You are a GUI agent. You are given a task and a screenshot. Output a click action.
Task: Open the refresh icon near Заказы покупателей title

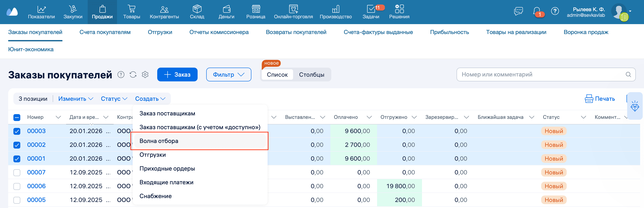tap(133, 74)
